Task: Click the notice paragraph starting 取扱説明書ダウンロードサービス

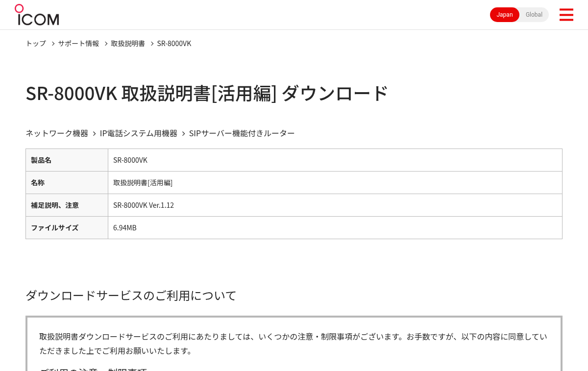Action: (294, 344)
